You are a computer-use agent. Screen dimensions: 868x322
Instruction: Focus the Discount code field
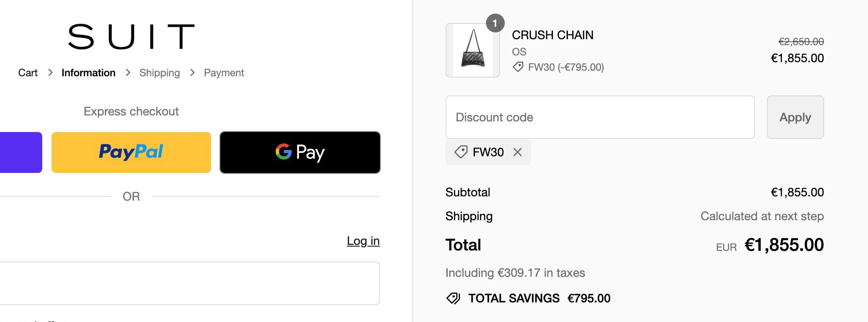click(x=600, y=117)
